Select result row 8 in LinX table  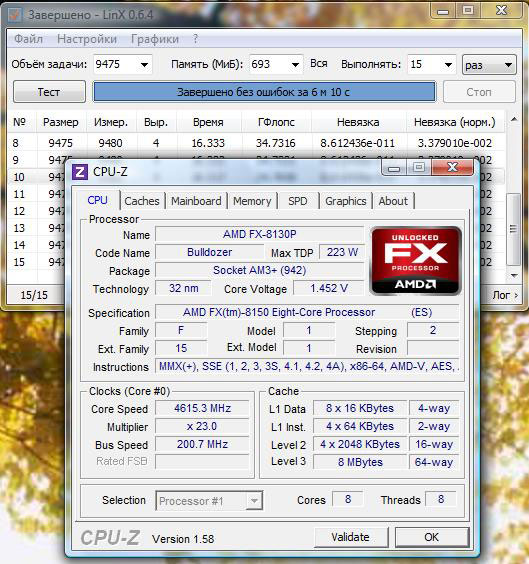click(x=256, y=143)
